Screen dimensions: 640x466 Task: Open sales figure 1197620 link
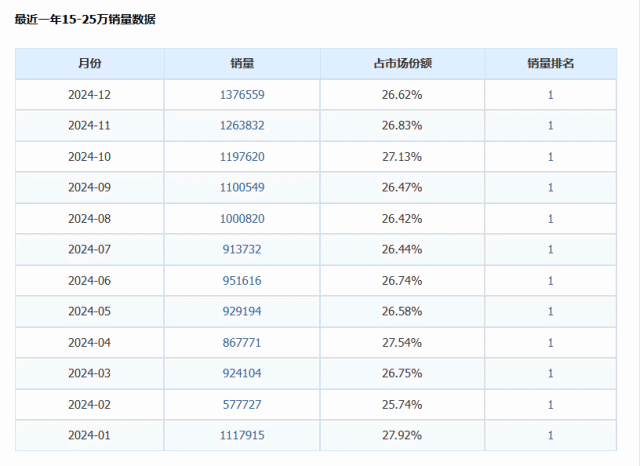(242, 157)
